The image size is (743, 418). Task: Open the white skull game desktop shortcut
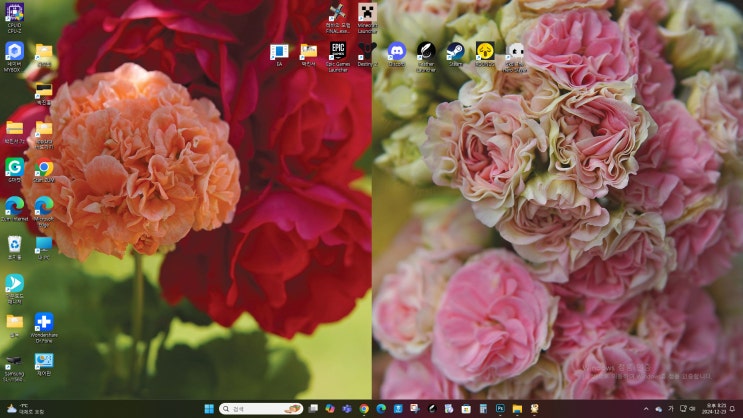515,56
